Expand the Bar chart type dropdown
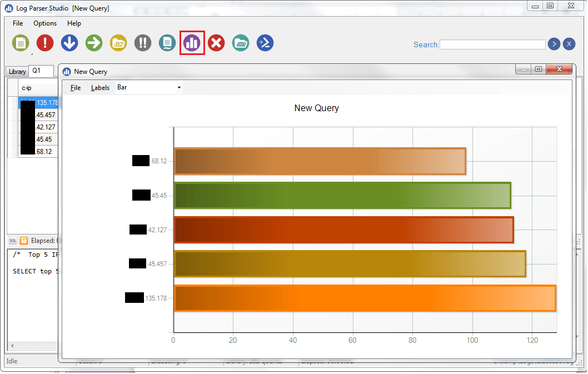This screenshot has height=374, width=588. coord(179,88)
